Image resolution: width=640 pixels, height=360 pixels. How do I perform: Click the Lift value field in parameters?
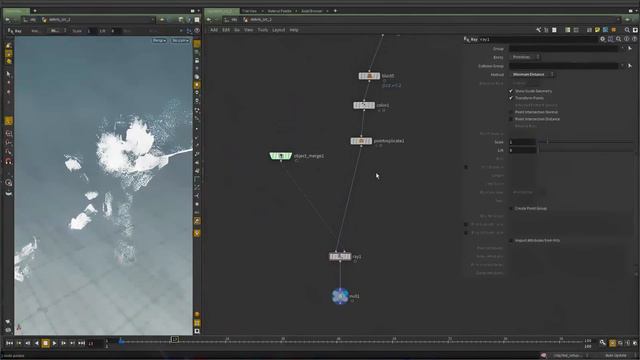pos(522,150)
